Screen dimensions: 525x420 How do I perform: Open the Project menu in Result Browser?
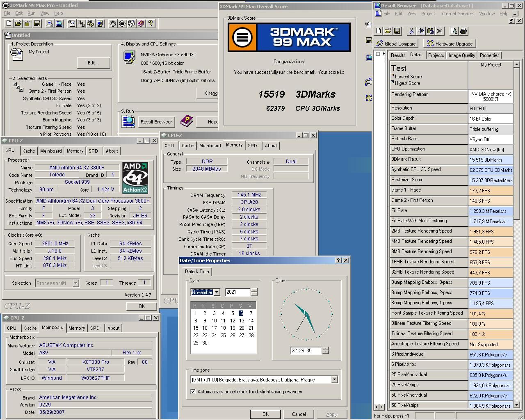coord(428,14)
